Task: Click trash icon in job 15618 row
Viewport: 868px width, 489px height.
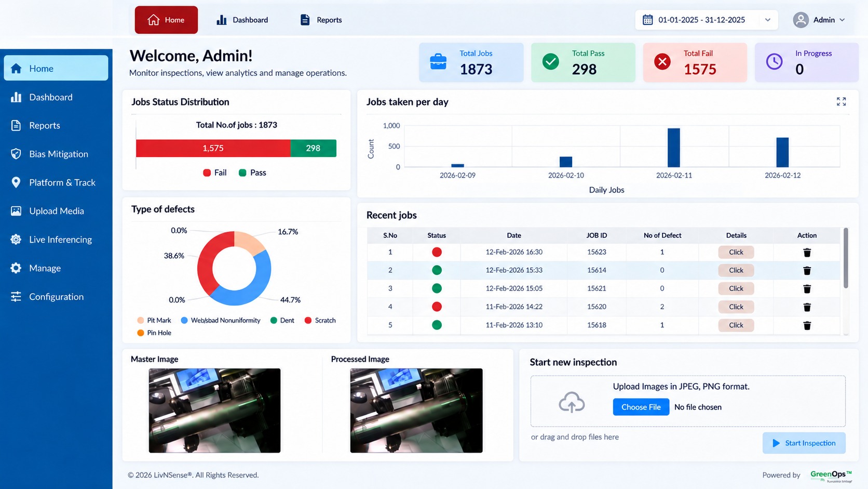Action: [x=807, y=325]
